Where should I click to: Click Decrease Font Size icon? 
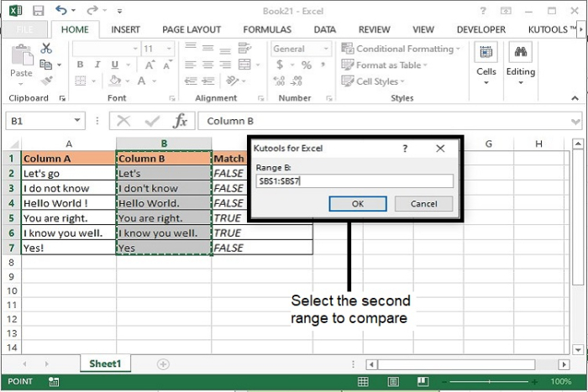pos(167,65)
